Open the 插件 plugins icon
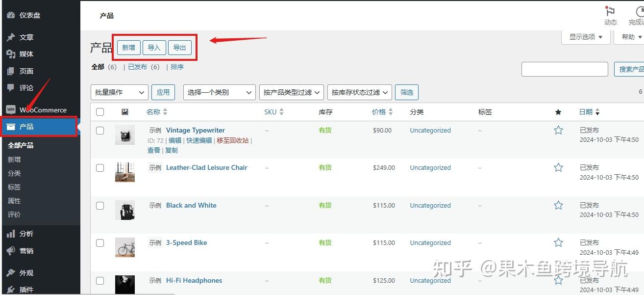Screen dimensions: 644x295 11,290
